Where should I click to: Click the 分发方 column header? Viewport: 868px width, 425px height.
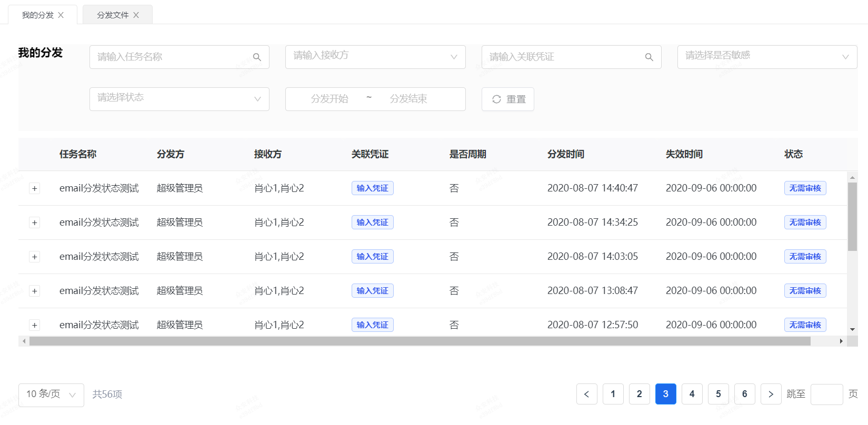click(171, 154)
